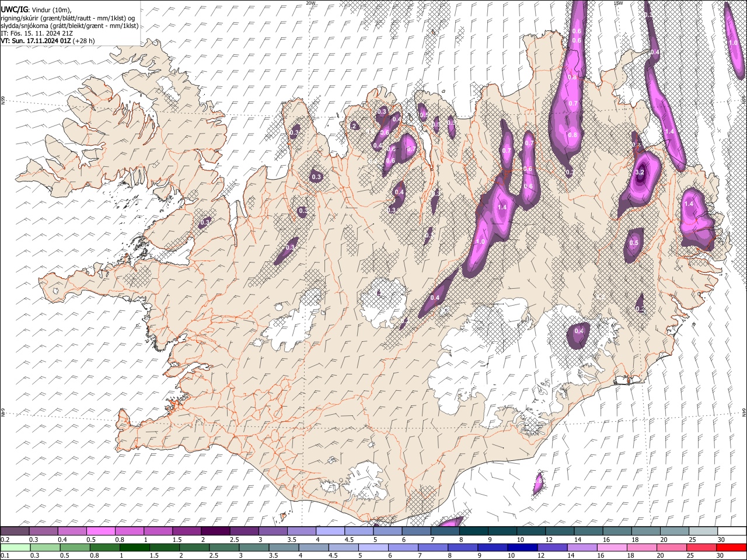Viewport: 747px width, 560px height.
Task: Click the 'rigning/skúrir' legend description line
Action: pyautogui.click(x=68, y=18)
